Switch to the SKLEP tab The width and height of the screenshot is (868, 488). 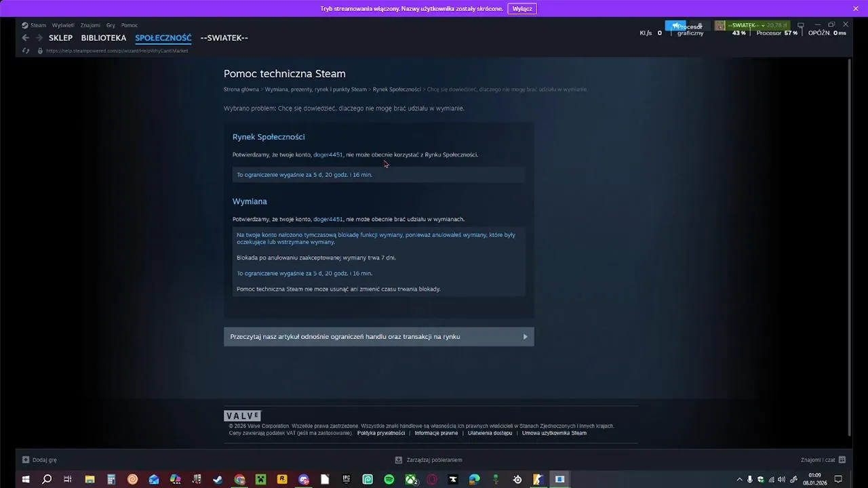tap(60, 38)
